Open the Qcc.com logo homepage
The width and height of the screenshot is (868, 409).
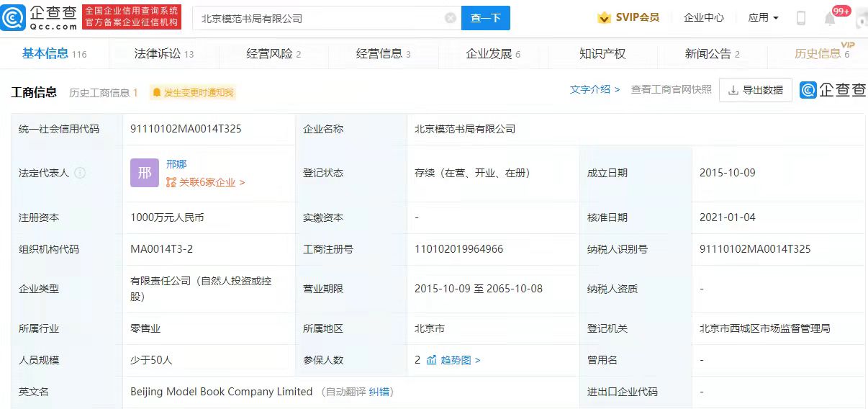point(39,17)
